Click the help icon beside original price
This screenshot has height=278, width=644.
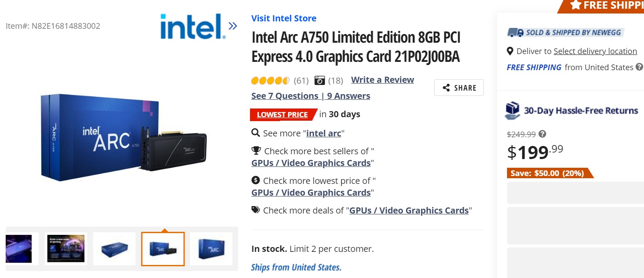(541, 134)
